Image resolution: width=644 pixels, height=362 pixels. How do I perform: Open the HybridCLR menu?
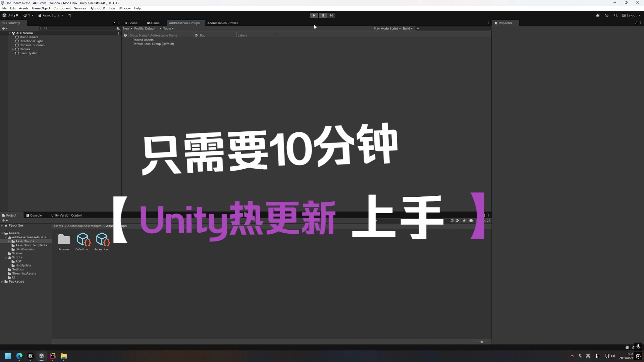point(97,8)
